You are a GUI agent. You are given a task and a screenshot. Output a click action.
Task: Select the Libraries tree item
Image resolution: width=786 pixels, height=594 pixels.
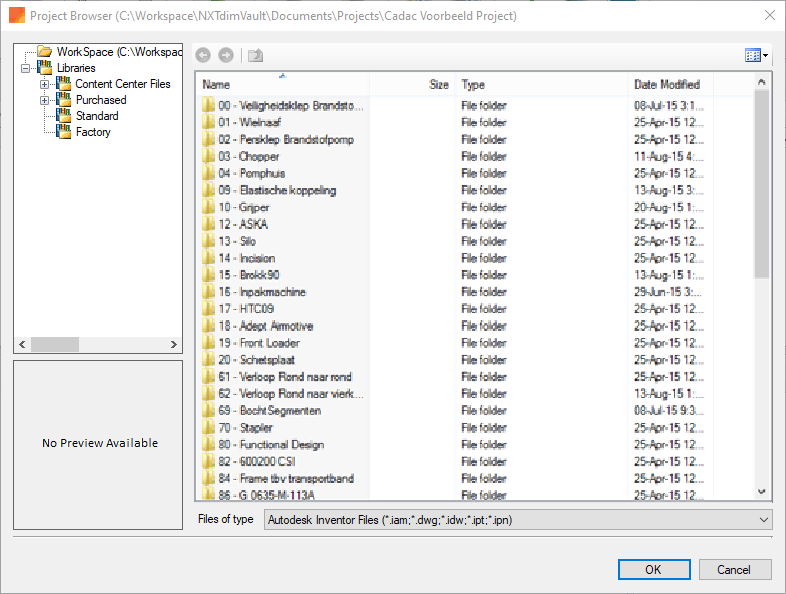tap(76, 68)
